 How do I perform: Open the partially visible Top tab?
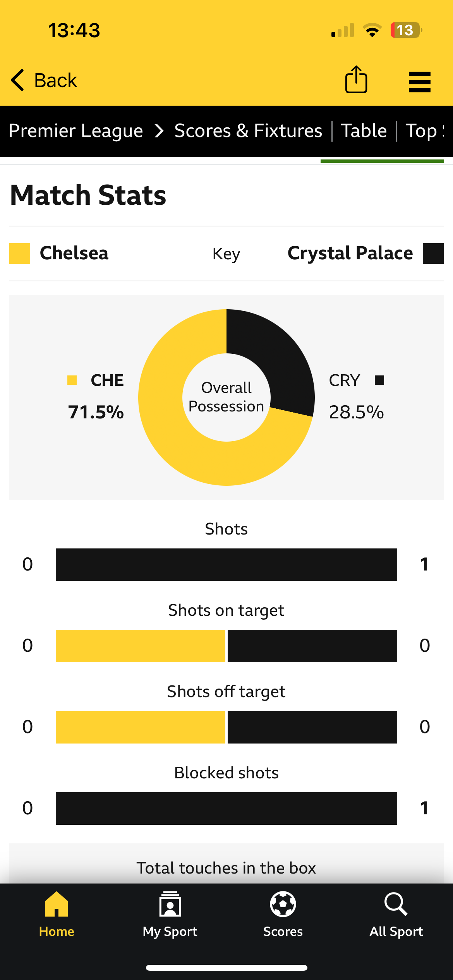point(425,131)
